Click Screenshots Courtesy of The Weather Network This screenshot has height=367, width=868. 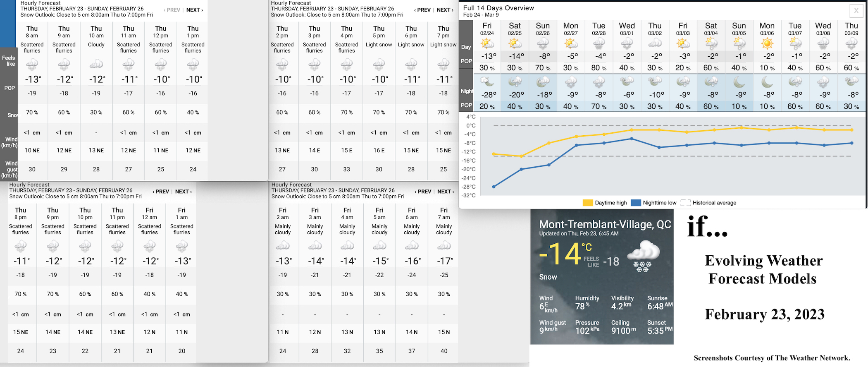click(x=772, y=358)
